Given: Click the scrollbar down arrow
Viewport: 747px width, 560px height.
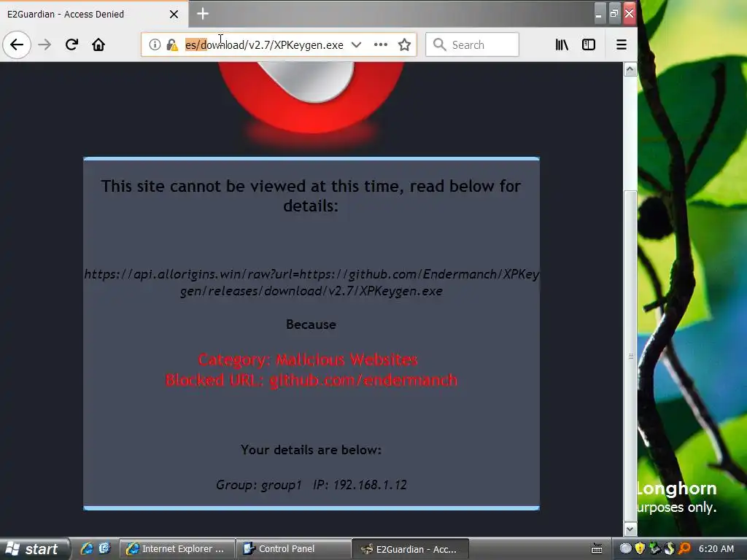Looking at the screenshot, I should (630, 529).
